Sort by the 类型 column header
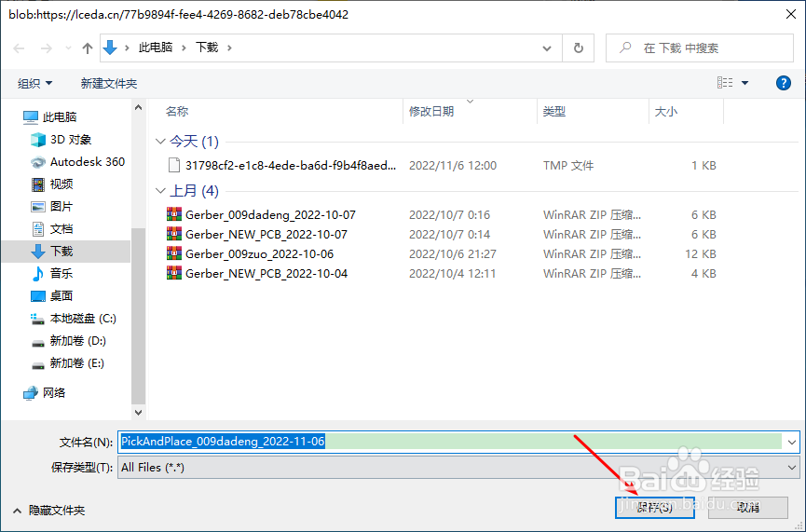This screenshot has height=532, width=806. [x=554, y=112]
